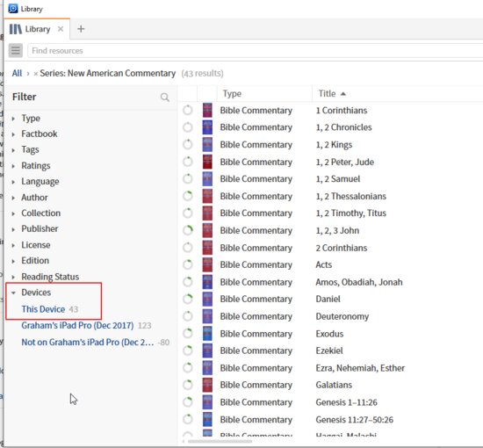483x448 pixels.
Task: Expand the Type filter section
Action: point(13,119)
